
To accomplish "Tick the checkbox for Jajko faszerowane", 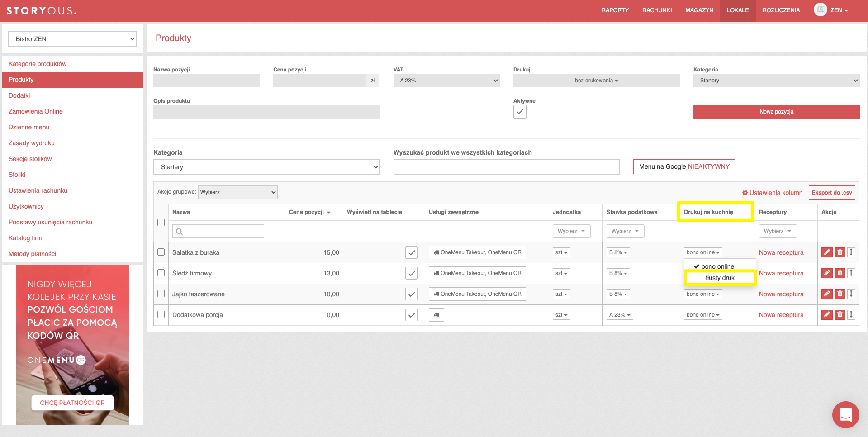I will [161, 294].
